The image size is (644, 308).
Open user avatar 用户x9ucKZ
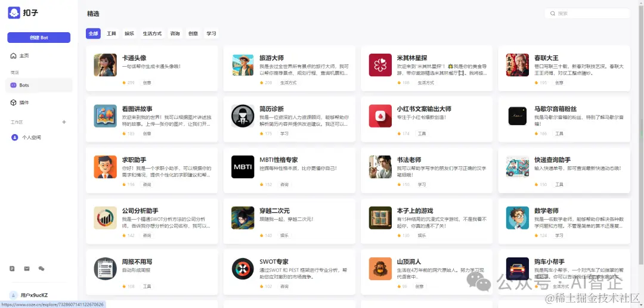tap(13, 295)
